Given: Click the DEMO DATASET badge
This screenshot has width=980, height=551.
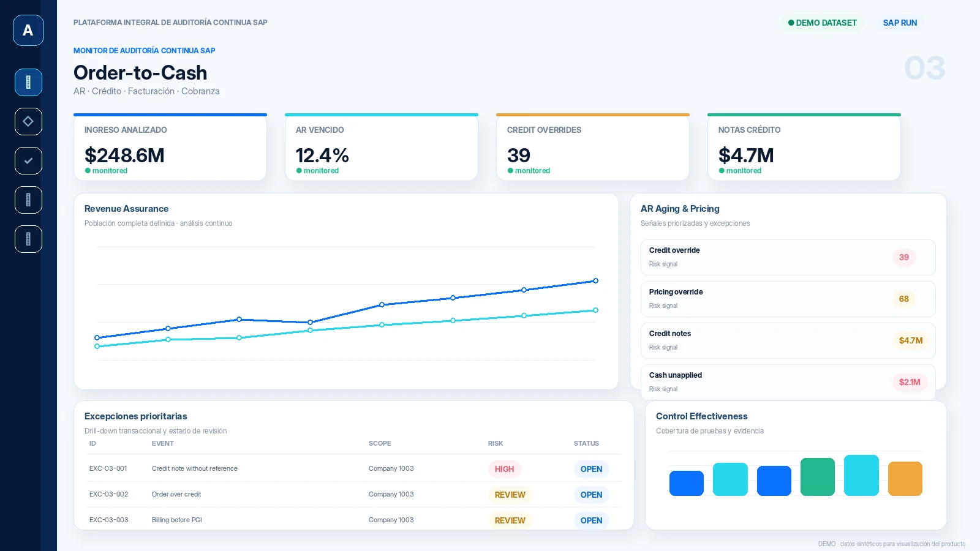Looking at the screenshot, I should point(822,23).
